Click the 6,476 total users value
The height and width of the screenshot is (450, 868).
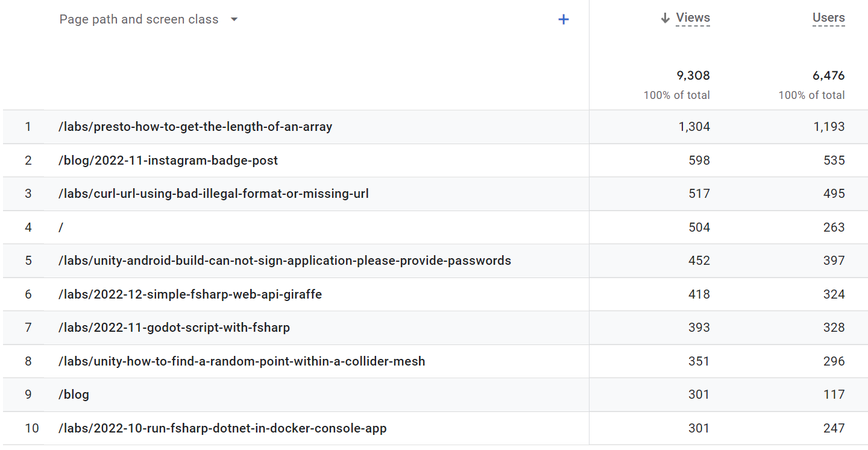click(x=828, y=75)
